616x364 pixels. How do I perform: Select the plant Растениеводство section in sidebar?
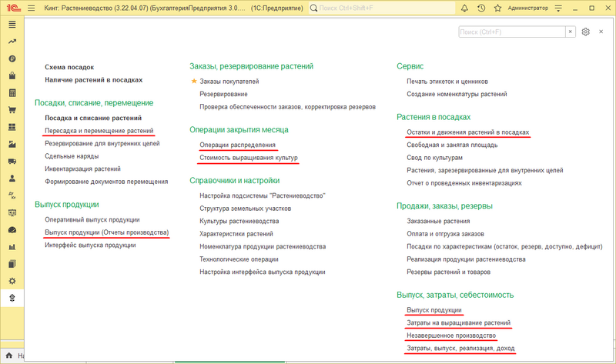[x=12, y=298]
